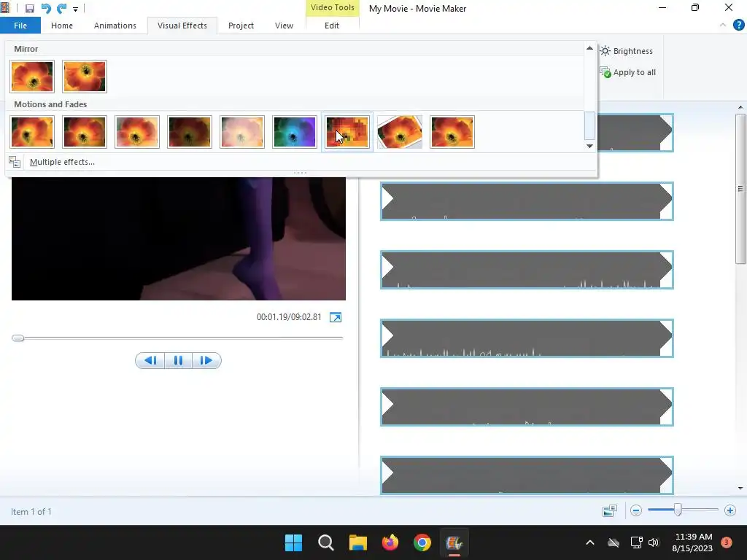View preview in full screen
The height and width of the screenshot is (560, 747).
(336, 318)
